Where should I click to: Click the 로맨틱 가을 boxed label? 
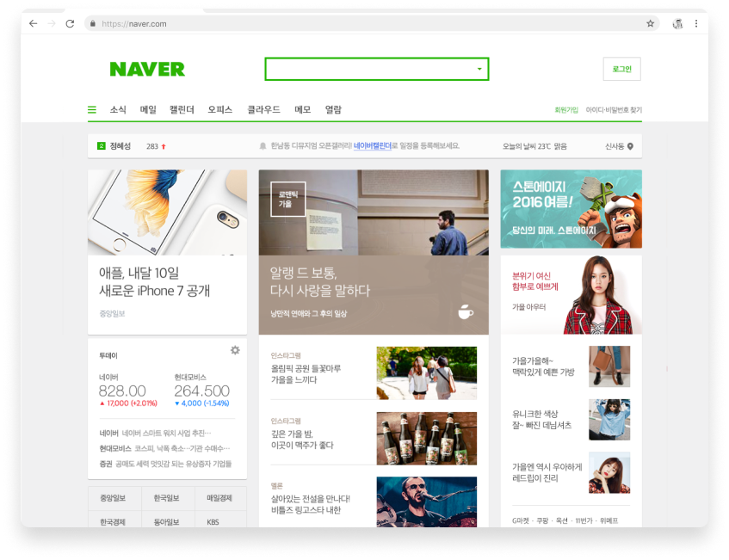[288, 199]
